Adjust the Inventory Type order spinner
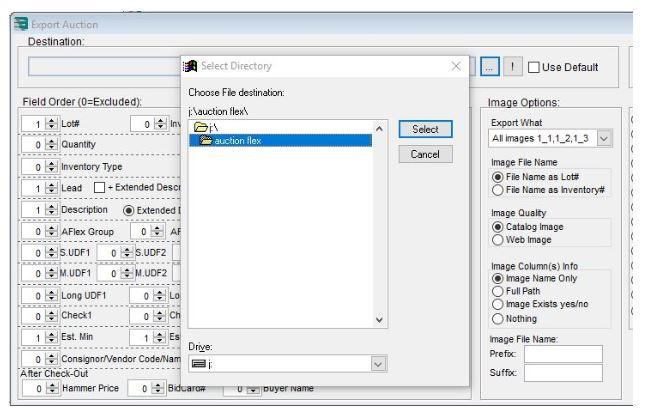This screenshot has width=647, height=420. coord(51,167)
